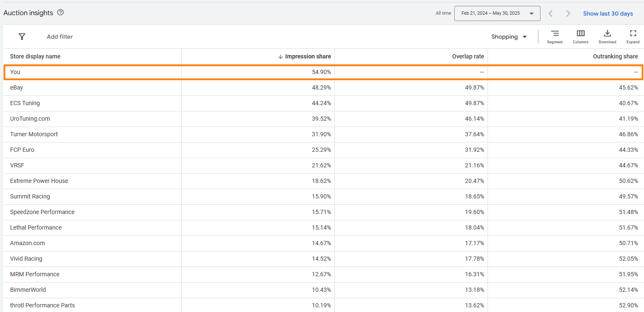Click eBay outranking share 45.62%

pyautogui.click(x=628, y=87)
